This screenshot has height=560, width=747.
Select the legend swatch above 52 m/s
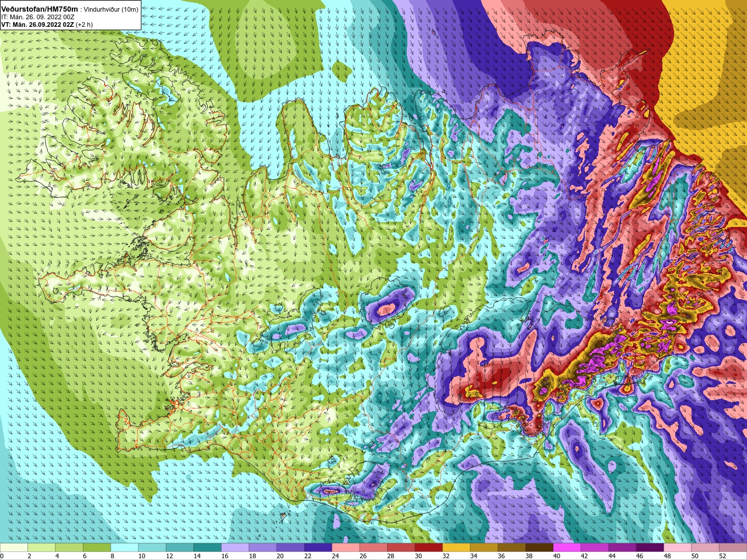pos(734,548)
